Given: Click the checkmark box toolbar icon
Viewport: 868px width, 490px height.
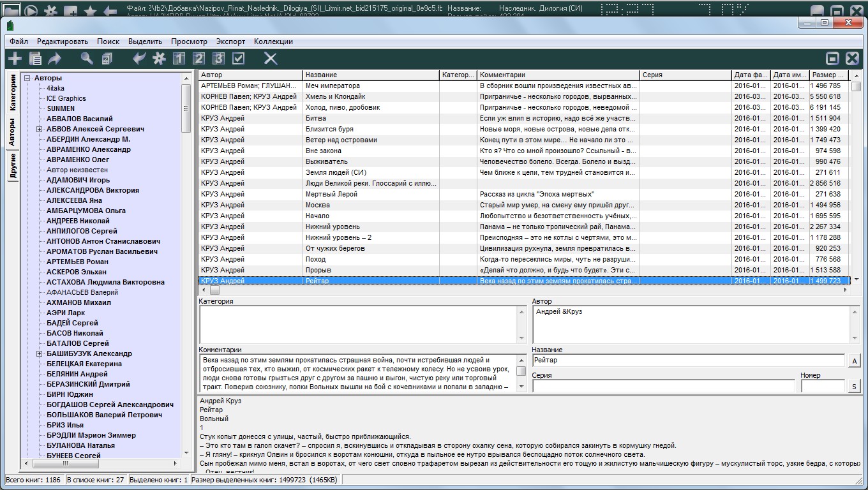Looking at the screenshot, I should coord(238,59).
